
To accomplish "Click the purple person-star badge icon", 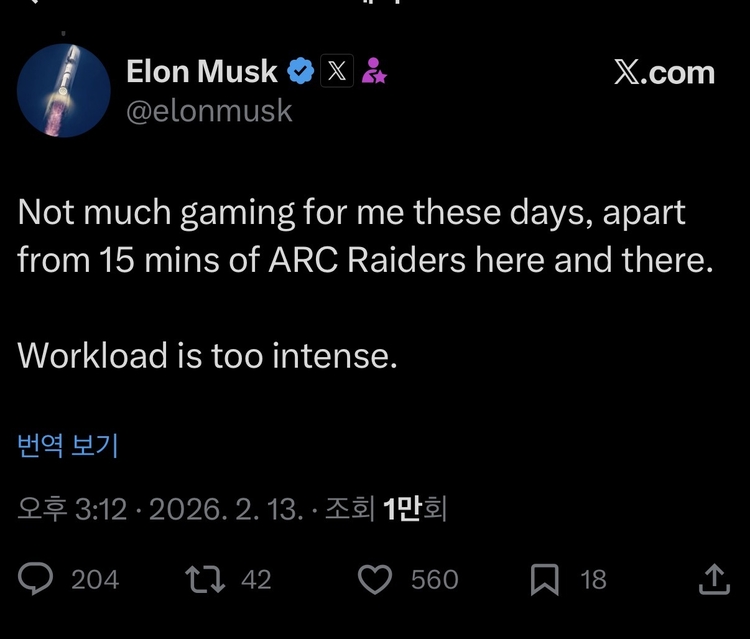I will (x=375, y=72).
